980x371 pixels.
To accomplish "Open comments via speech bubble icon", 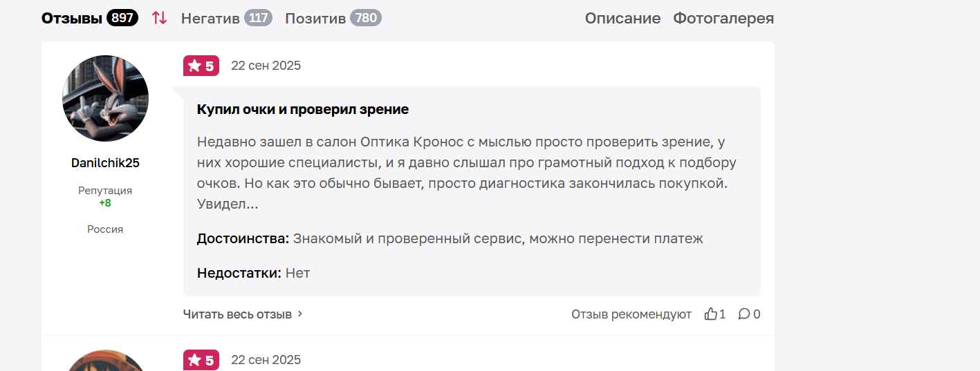I will point(744,314).
